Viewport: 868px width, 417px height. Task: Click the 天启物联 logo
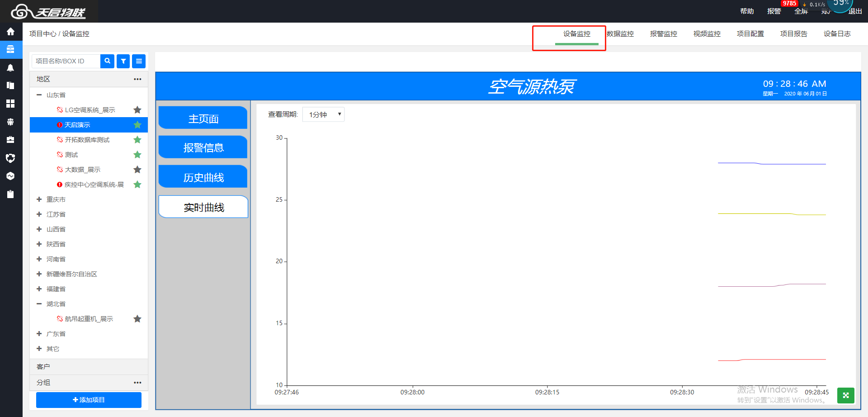[x=48, y=12]
